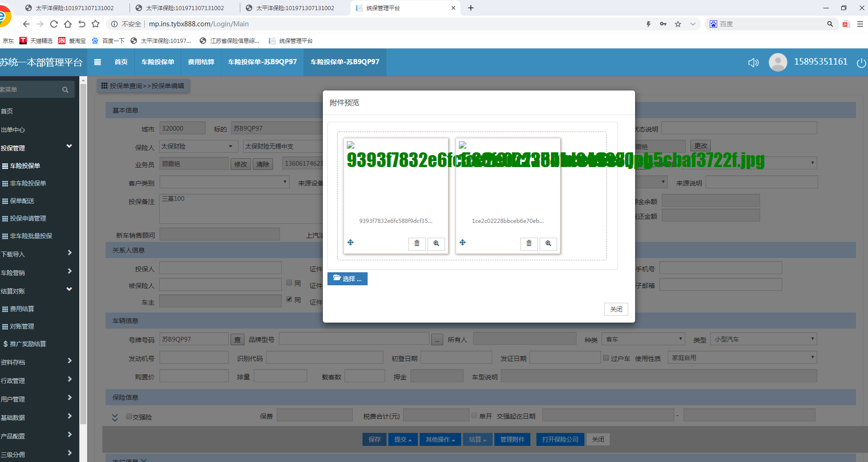Screen dimensions: 868x462
Task: Close the 附件预览 dialog with 关闭
Action: (x=616, y=309)
